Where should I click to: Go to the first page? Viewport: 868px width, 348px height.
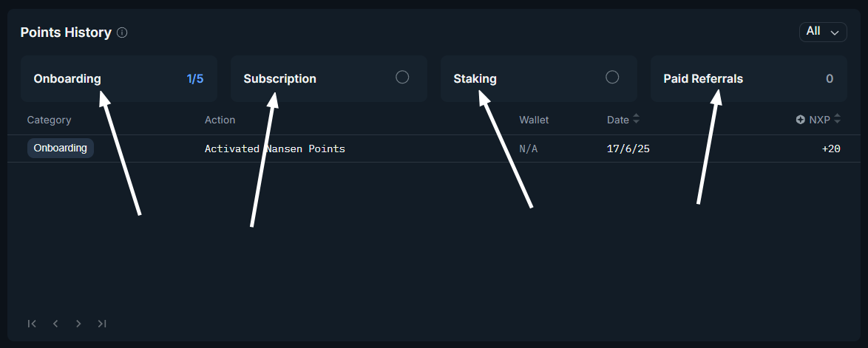coord(32,324)
